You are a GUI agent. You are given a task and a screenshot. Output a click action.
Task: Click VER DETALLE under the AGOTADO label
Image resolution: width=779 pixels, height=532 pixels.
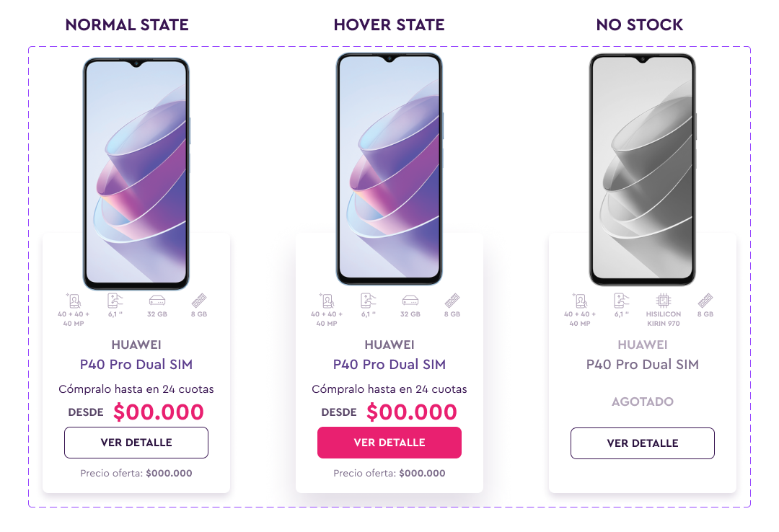pos(643,443)
